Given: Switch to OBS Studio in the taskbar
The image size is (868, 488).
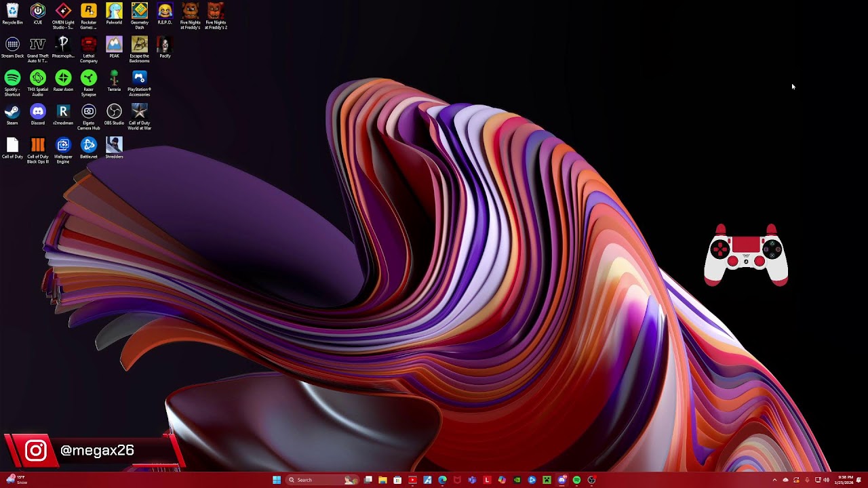Looking at the screenshot, I should coord(591,480).
